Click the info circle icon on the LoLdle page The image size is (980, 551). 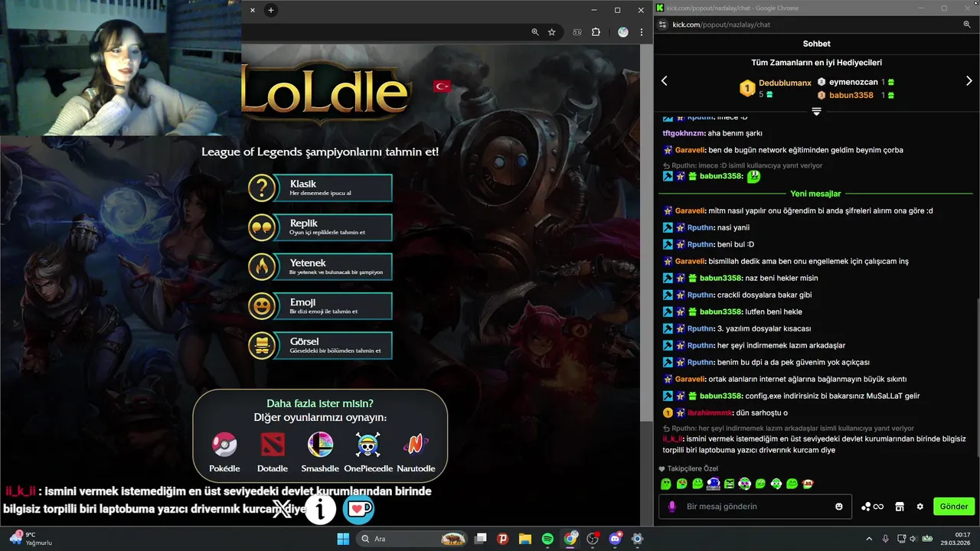coord(320,509)
